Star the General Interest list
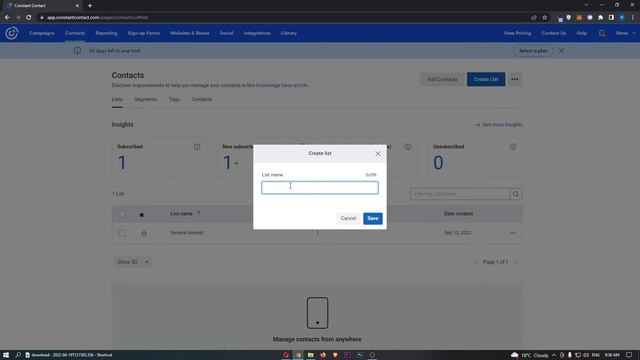The height and width of the screenshot is (360, 640). pyautogui.click(x=144, y=233)
